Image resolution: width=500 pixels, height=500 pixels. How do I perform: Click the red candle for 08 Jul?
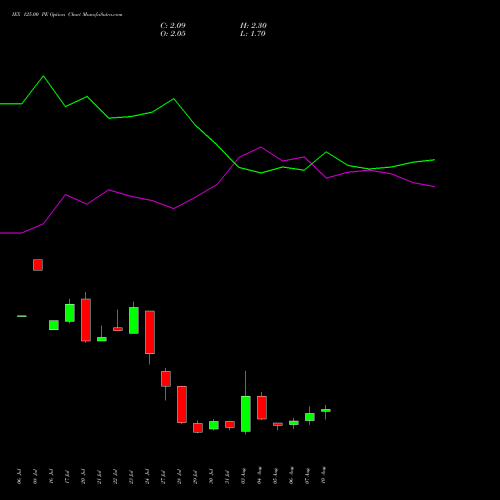tap(38, 265)
